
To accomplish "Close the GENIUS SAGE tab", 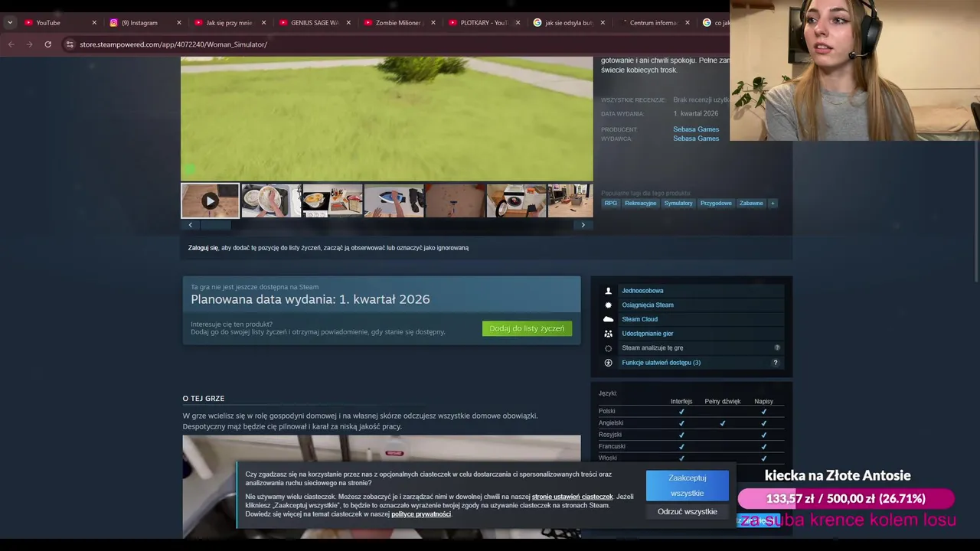I will tap(348, 23).
